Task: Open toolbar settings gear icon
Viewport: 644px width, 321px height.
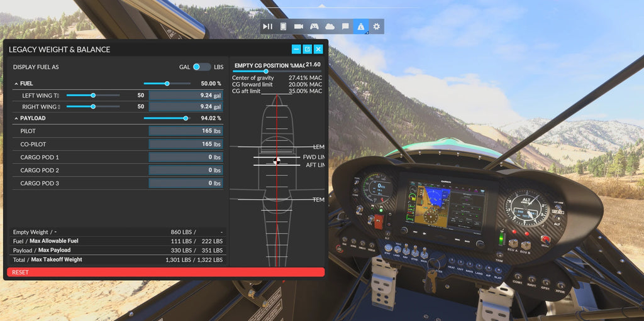Action: pyautogui.click(x=377, y=26)
